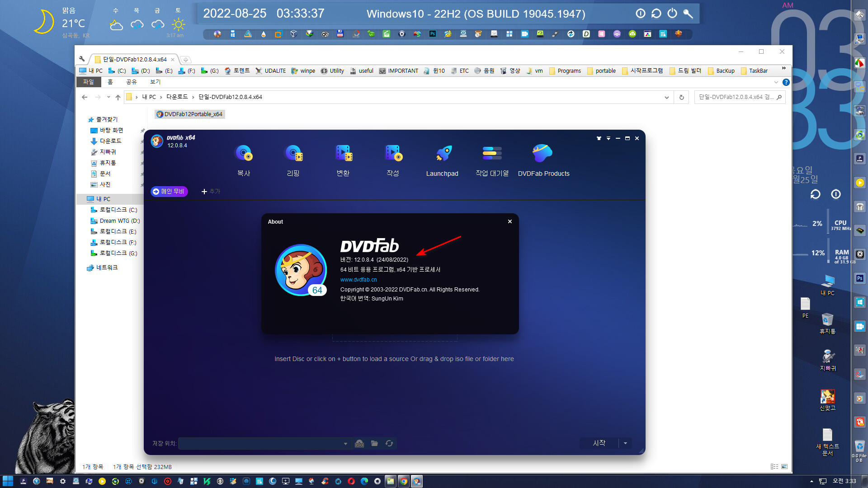
Task: Open the 저장 위치 save location dropdown
Action: [345, 444]
